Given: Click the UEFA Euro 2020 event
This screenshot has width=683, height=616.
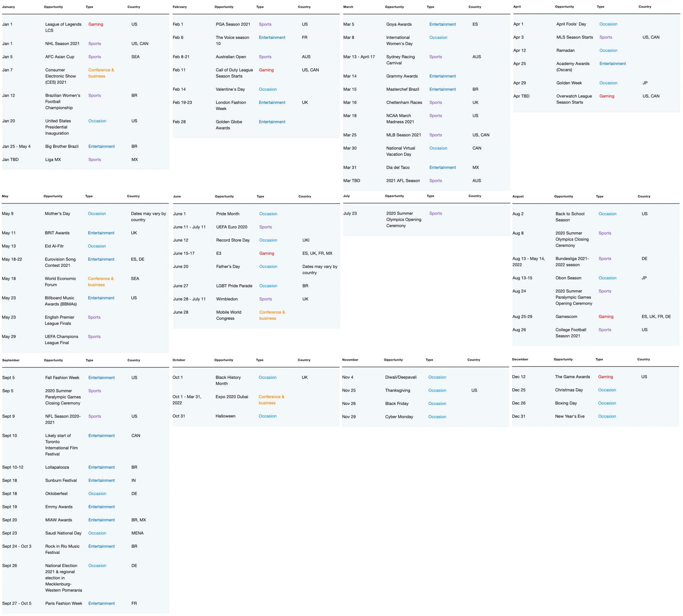Looking at the screenshot, I should [x=231, y=227].
